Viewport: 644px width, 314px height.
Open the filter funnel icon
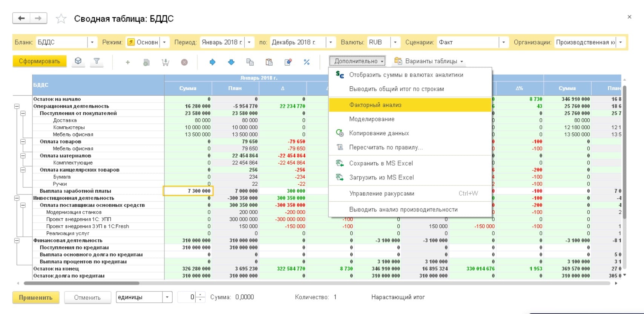click(x=97, y=61)
